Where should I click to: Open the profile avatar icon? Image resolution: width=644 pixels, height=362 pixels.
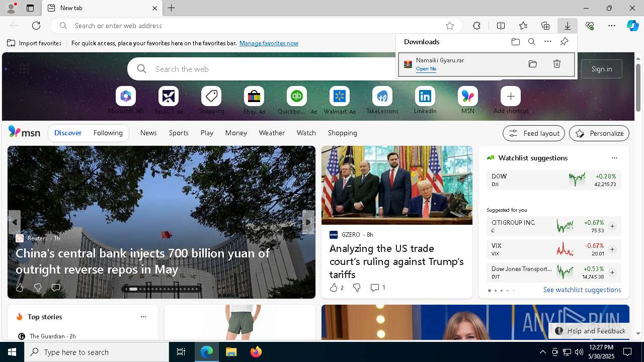point(11,8)
